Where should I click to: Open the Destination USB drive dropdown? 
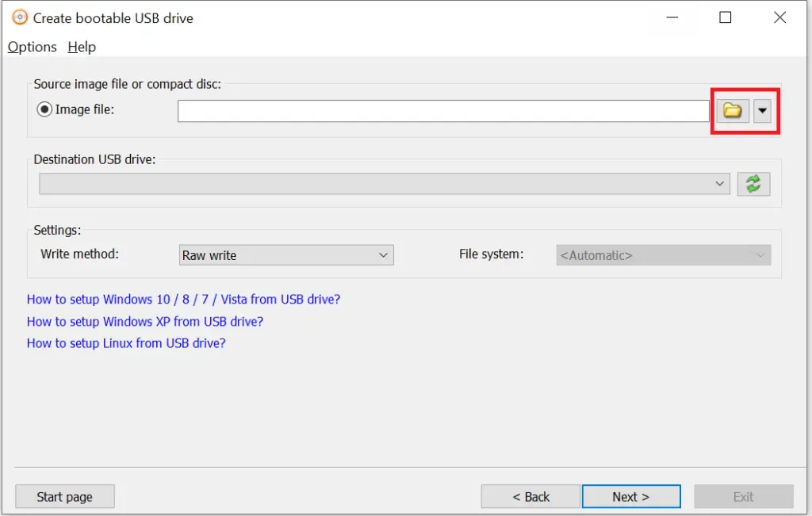point(719,183)
